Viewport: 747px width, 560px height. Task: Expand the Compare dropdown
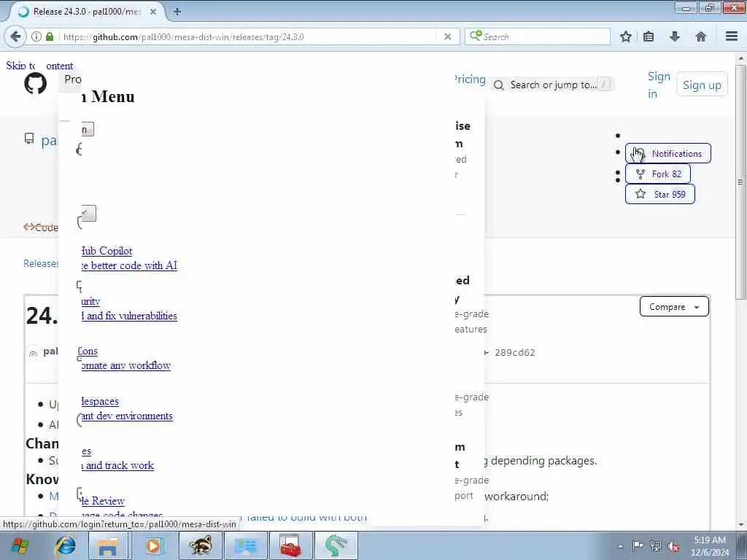point(674,307)
